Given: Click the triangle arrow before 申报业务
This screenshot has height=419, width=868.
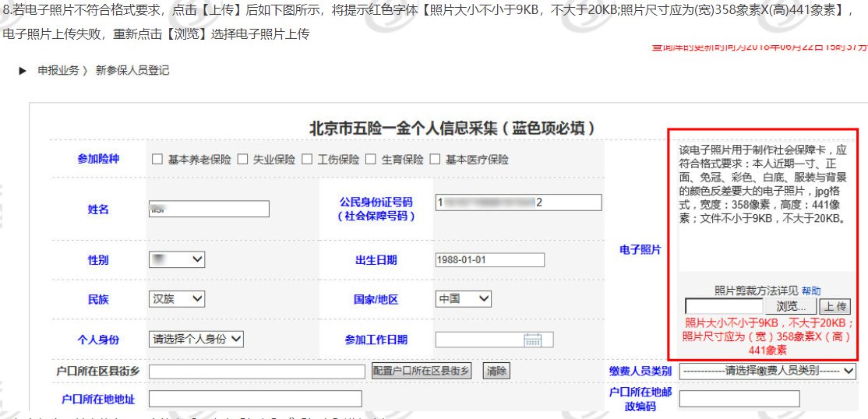Looking at the screenshot, I should [x=23, y=71].
